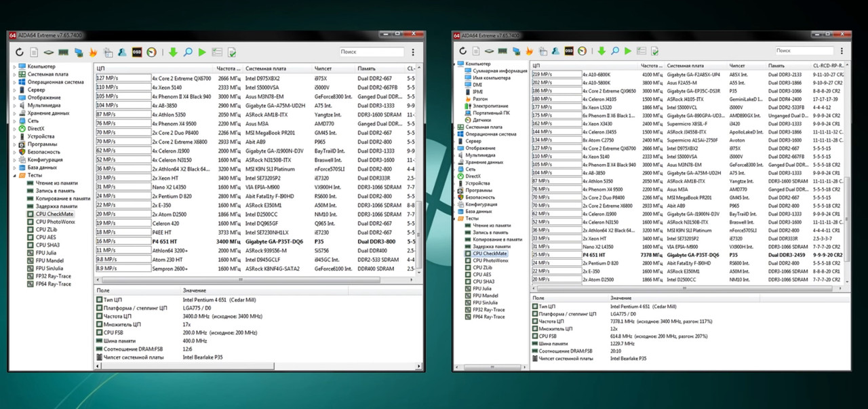Focus the Поиск search field in right window
The height and width of the screenshot is (409, 868).
tap(806, 51)
